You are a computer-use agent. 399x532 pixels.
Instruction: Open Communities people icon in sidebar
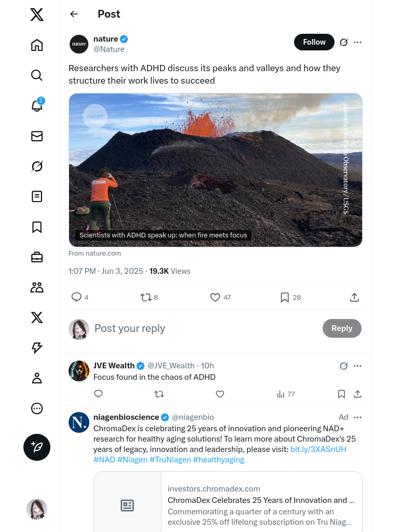pos(37,287)
